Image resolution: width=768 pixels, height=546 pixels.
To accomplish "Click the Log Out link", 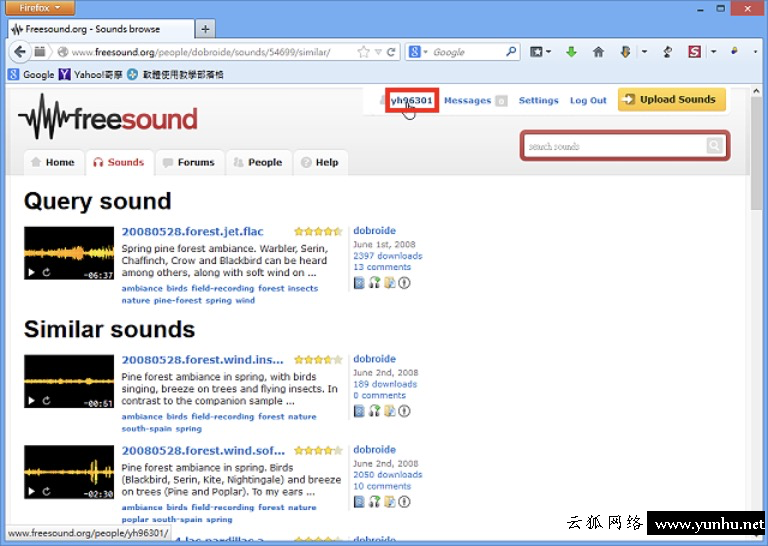I will point(588,100).
